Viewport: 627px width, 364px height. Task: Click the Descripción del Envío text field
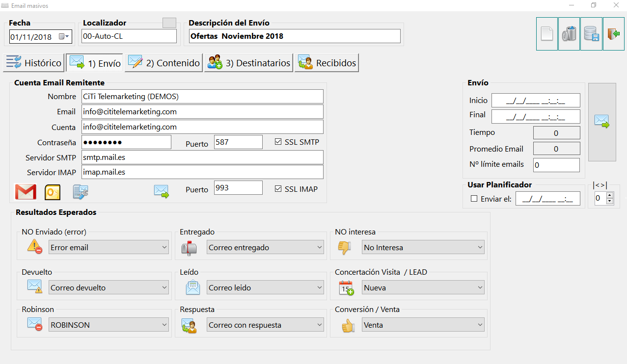click(x=295, y=36)
